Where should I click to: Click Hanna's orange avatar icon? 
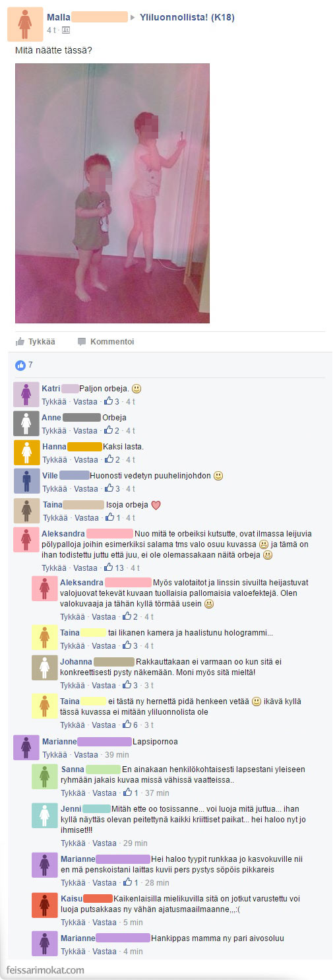pos(26,452)
